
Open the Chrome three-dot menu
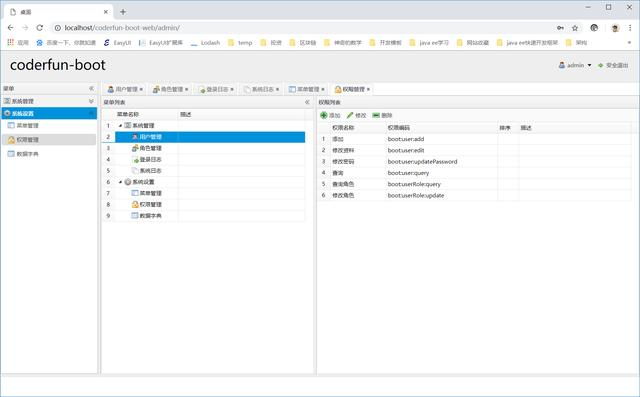[x=630, y=28]
